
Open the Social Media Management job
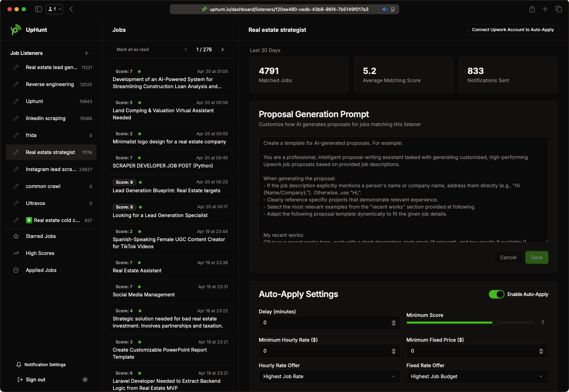(170, 291)
